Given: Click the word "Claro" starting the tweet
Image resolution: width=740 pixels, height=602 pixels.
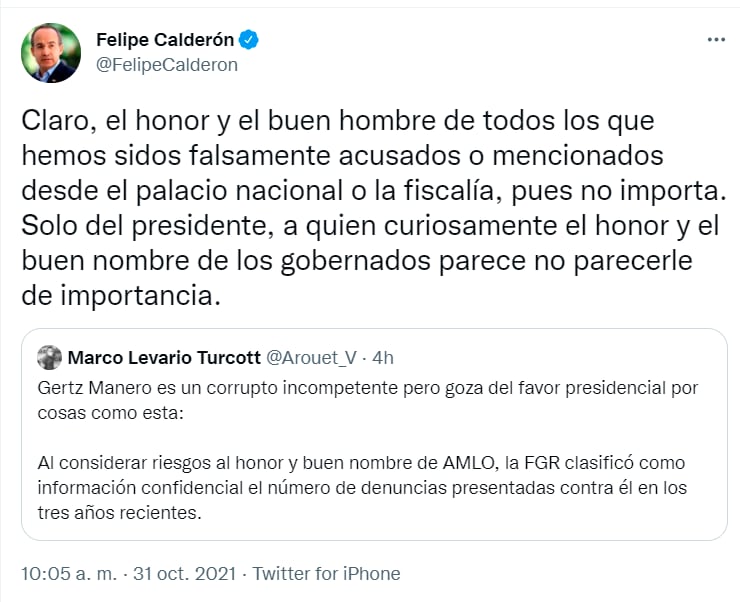Looking at the screenshot, I should (x=52, y=121).
